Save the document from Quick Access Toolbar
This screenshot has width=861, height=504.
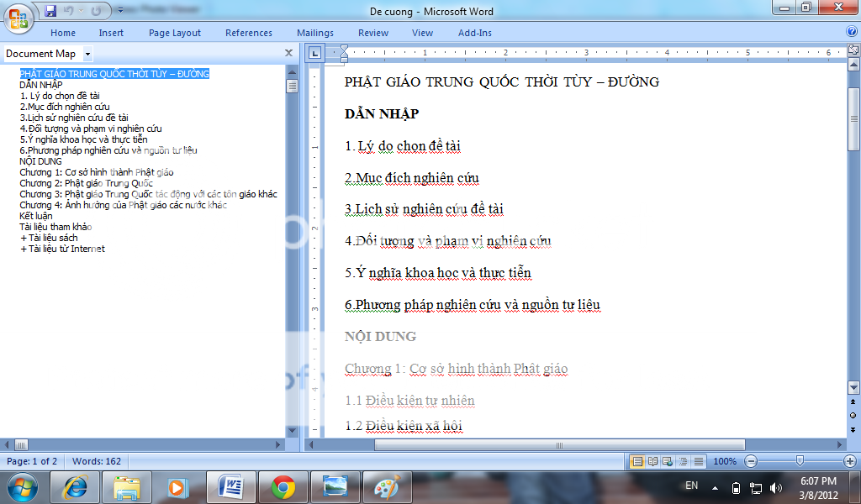[50, 11]
